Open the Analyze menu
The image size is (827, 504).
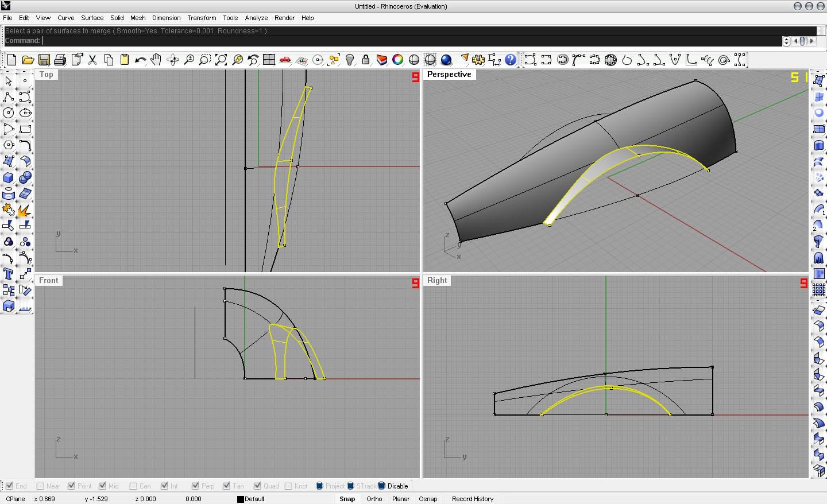pos(256,18)
